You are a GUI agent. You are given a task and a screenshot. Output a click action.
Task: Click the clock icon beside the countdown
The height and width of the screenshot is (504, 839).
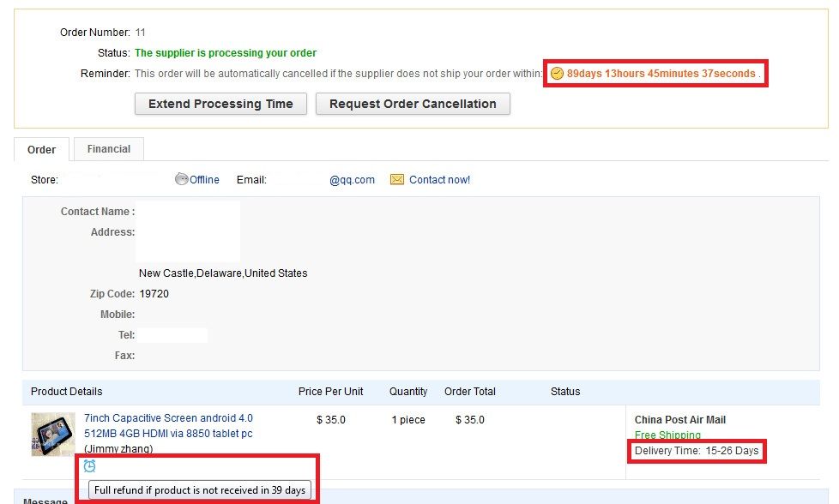click(x=557, y=74)
